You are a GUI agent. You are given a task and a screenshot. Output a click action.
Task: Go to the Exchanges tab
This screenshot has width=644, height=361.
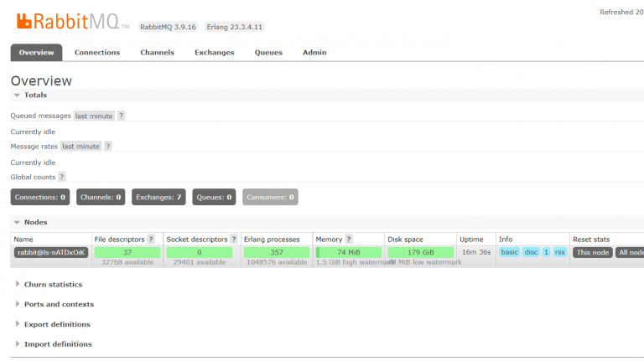coord(214,53)
